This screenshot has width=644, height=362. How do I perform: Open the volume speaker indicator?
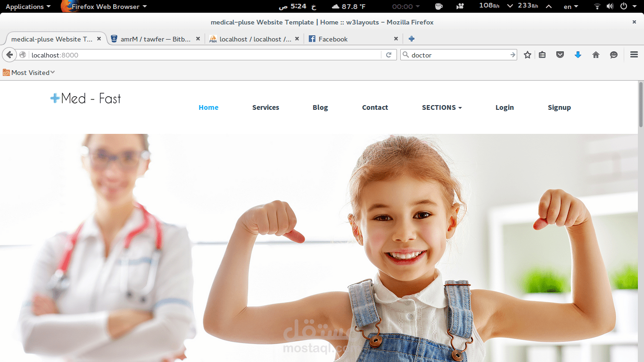pos(610,7)
